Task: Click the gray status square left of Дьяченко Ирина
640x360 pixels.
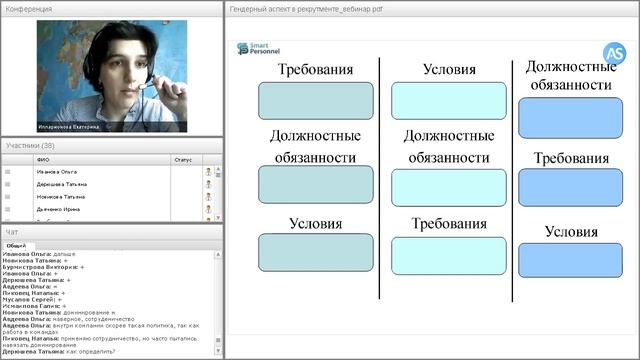Action: coord(7,209)
